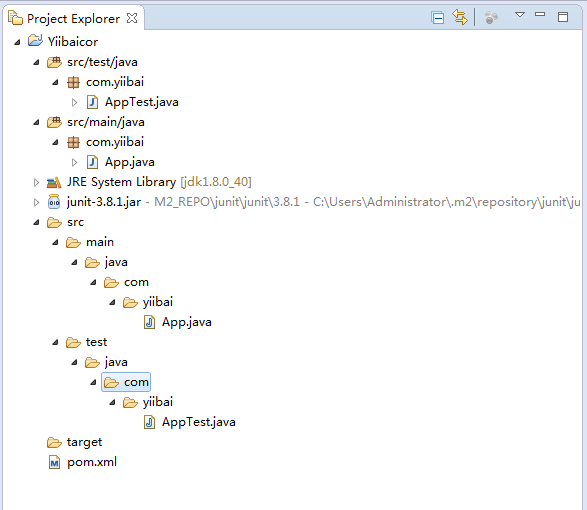Viewport: 587px width, 510px height.
Task: Click the src/main/java source folder icon
Action: coord(54,122)
